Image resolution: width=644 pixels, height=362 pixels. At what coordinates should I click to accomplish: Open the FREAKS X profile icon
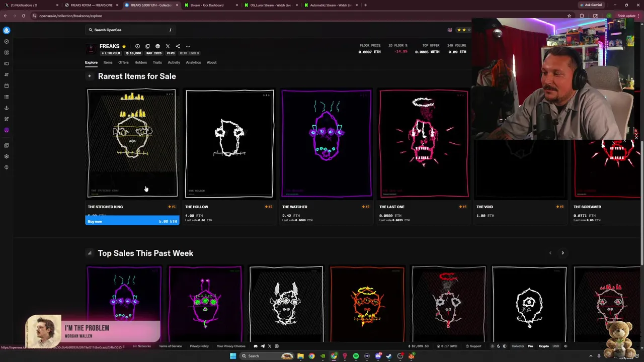pos(168,46)
